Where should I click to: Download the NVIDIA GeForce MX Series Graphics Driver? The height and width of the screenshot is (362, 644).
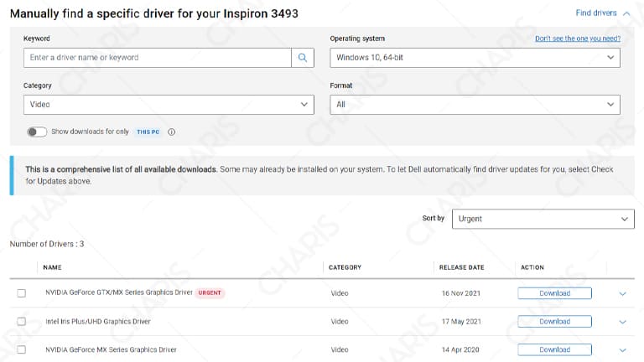pos(554,349)
